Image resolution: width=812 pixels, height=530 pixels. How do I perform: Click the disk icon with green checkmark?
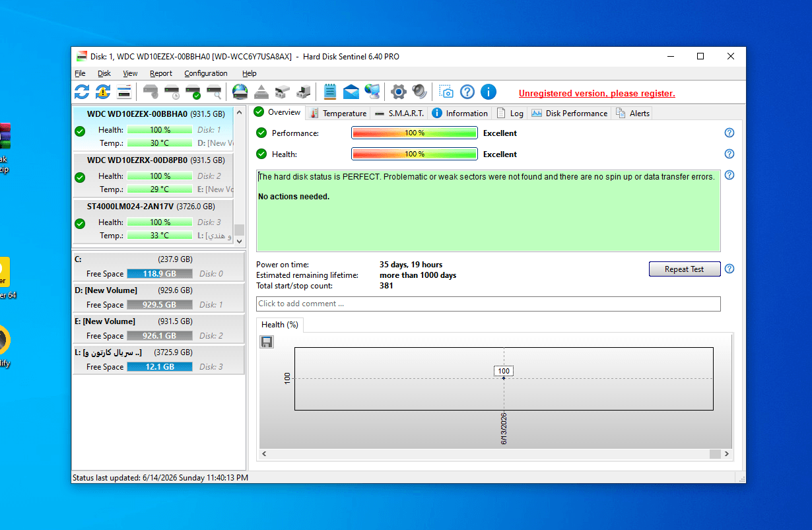[x=193, y=92]
